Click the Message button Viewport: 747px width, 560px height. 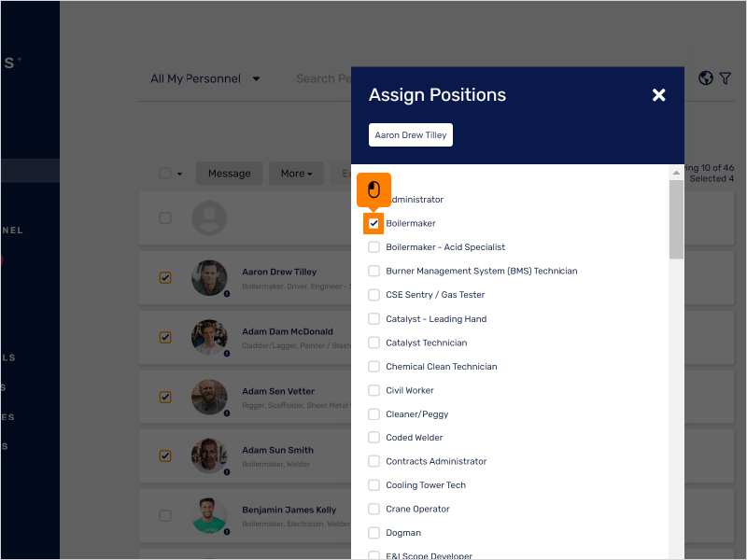click(229, 173)
